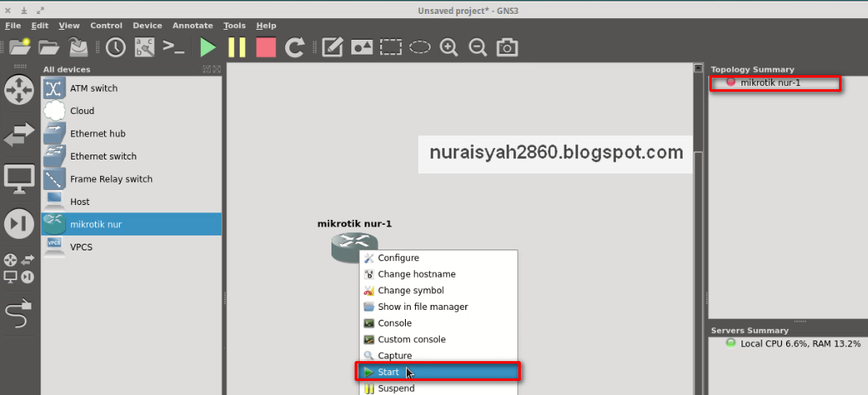The height and width of the screenshot is (395, 868).
Task: Open the Annotate menu
Action: pyautogui.click(x=193, y=26)
